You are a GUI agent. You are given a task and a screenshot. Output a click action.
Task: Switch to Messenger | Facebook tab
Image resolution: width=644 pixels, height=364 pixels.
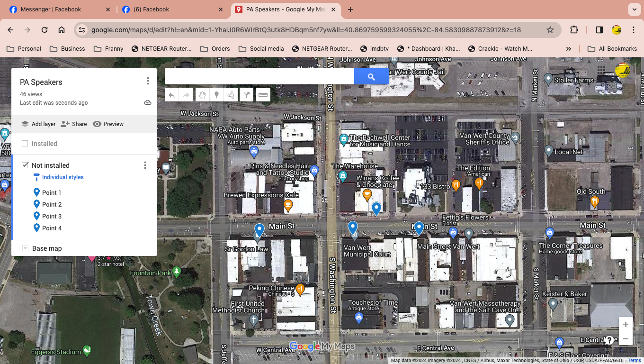pos(61,9)
